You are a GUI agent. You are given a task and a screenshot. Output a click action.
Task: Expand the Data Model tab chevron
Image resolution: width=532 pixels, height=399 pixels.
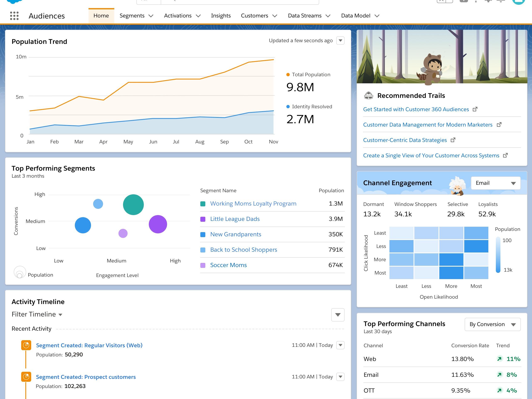377,16
